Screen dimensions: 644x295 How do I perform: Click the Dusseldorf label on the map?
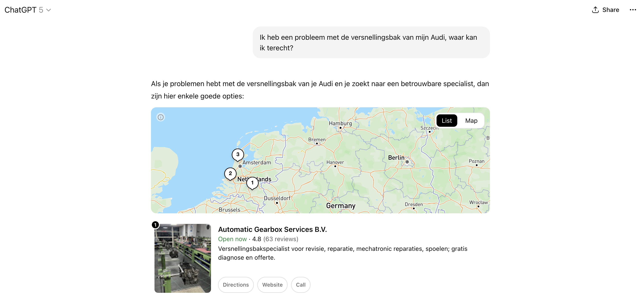pyautogui.click(x=277, y=198)
